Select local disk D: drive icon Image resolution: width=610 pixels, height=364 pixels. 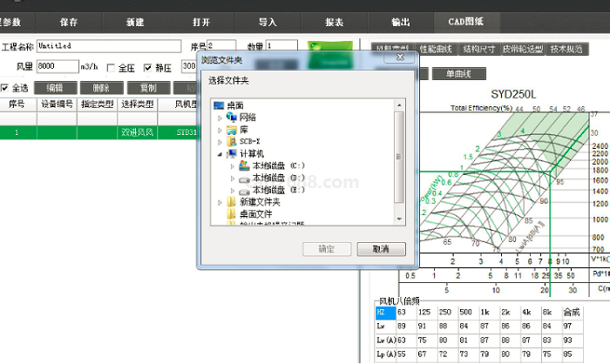[245, 177]
